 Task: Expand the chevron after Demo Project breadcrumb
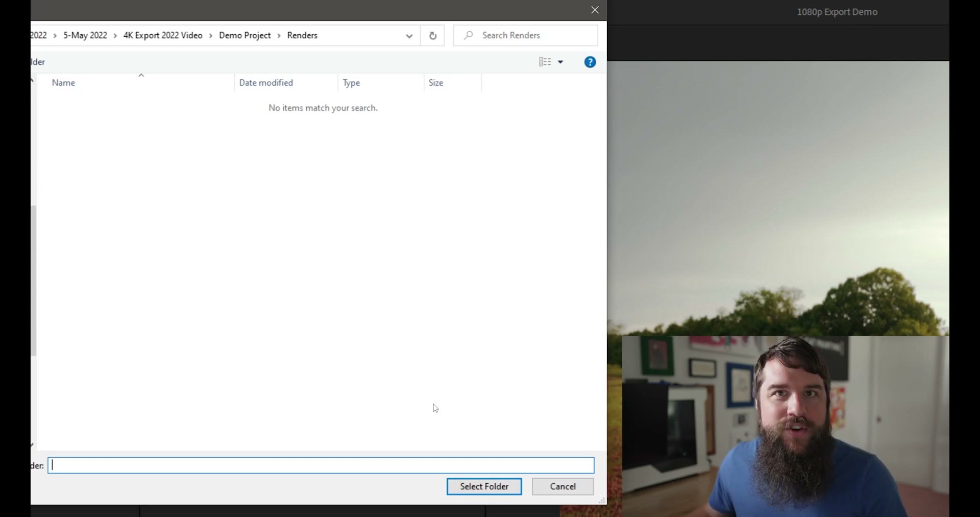coord(279,36)
